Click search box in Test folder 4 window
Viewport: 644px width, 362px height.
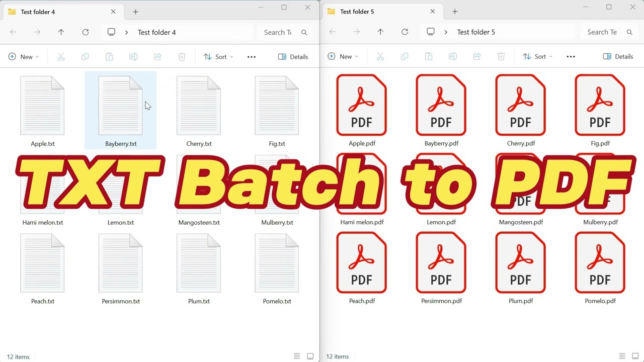click(x=284, y=32)
